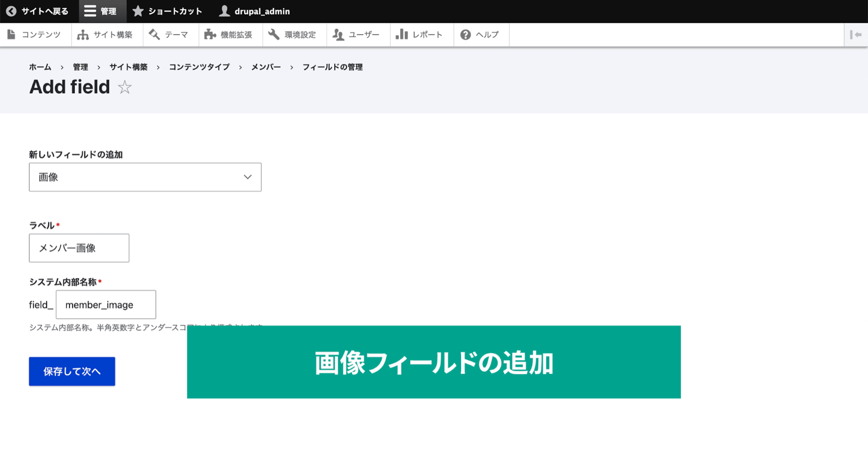Click サイトへ戻る link text
The width and height of the screenshot is (868, 452).
tap(45, 11)
